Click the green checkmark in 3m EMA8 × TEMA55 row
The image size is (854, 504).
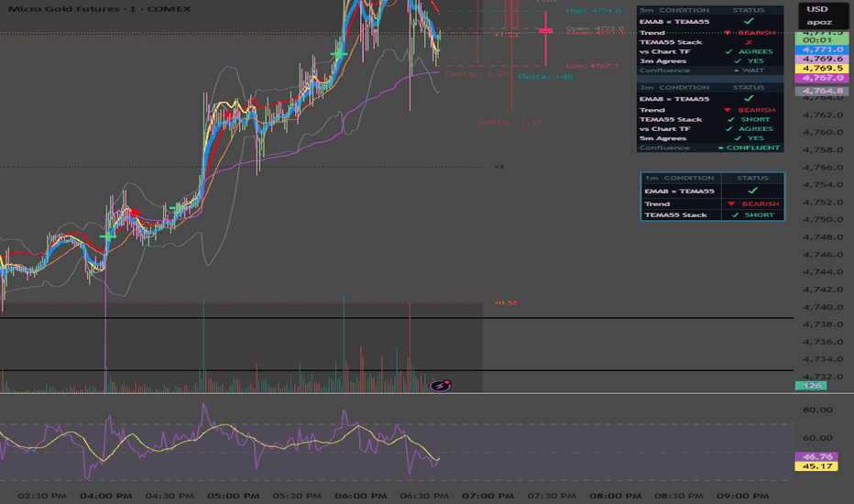pos(749,99)
